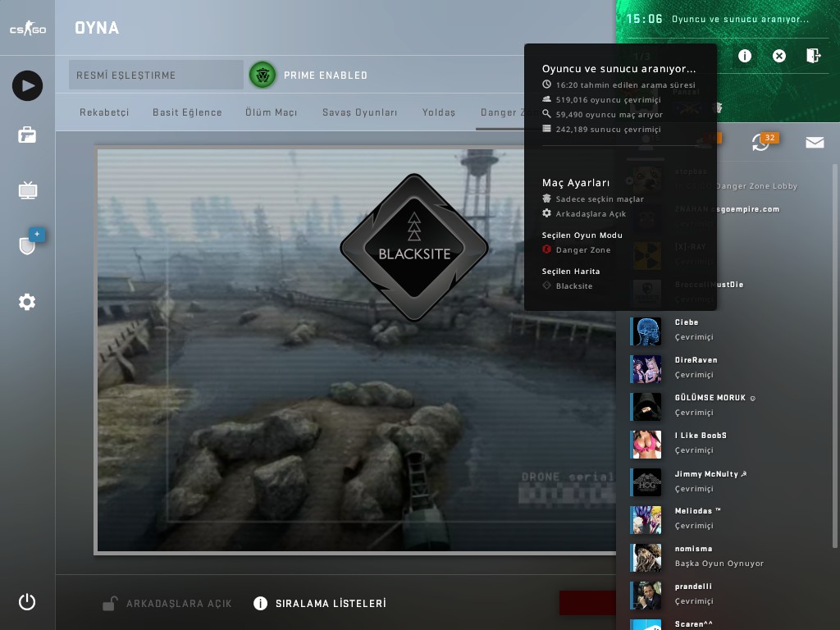Open recent teammates icon with 32 badge
The height and width of the screenshot is (630, 840).
(762, 142)
